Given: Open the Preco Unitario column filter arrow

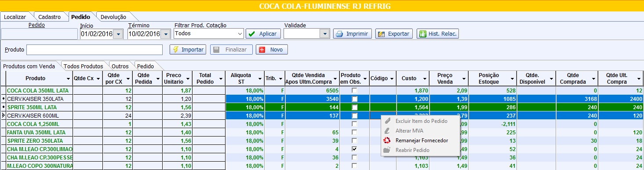Looking at the screenshot, I should point(188,78).
